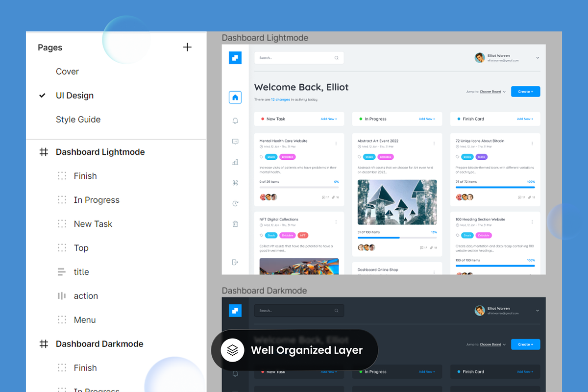
Task: Click the blue logo in Lightmode dashboard
Action: 235,58
